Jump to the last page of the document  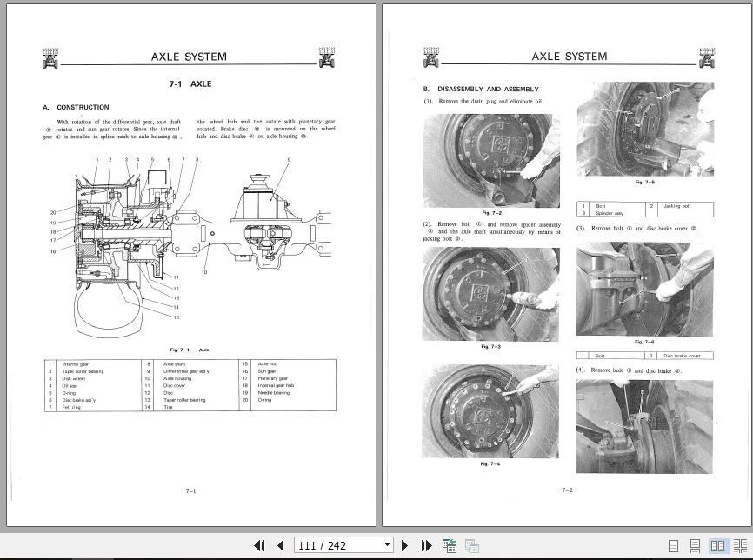coord(426,545)
